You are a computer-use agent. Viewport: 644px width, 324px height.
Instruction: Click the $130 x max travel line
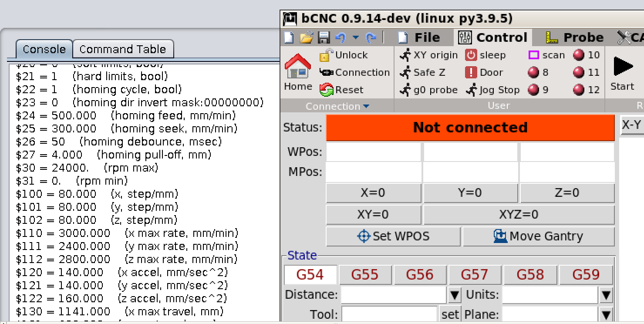[x=120, y=312]
